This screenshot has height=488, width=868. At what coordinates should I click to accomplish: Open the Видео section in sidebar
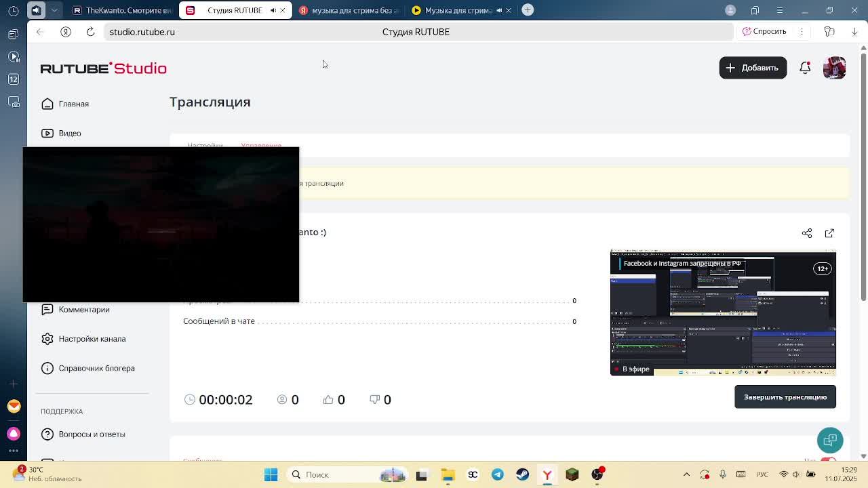[x=61, y=133]
